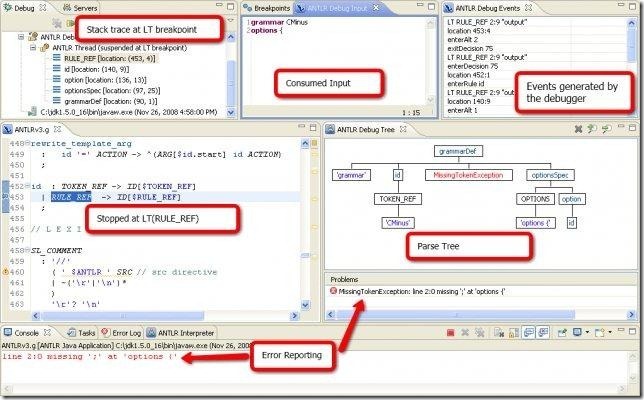Click the ANTLR Debug Tree tab icon
Screen dimensions: 644x400
tap(330, 129)
